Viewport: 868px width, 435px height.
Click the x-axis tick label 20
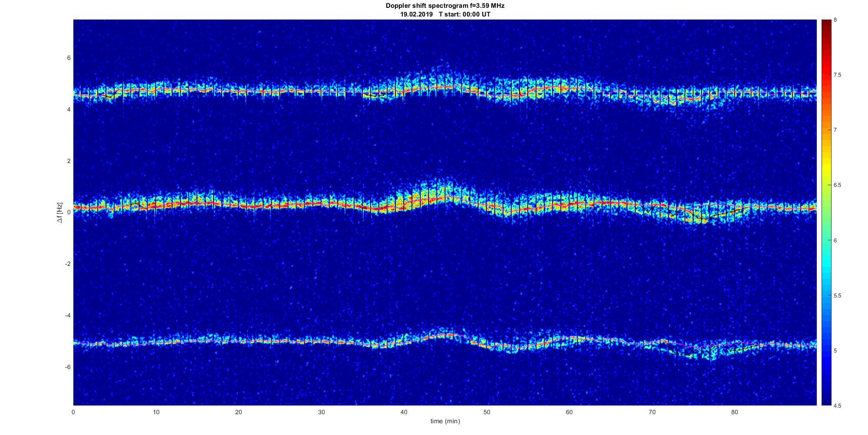click(x=239, y=412)
